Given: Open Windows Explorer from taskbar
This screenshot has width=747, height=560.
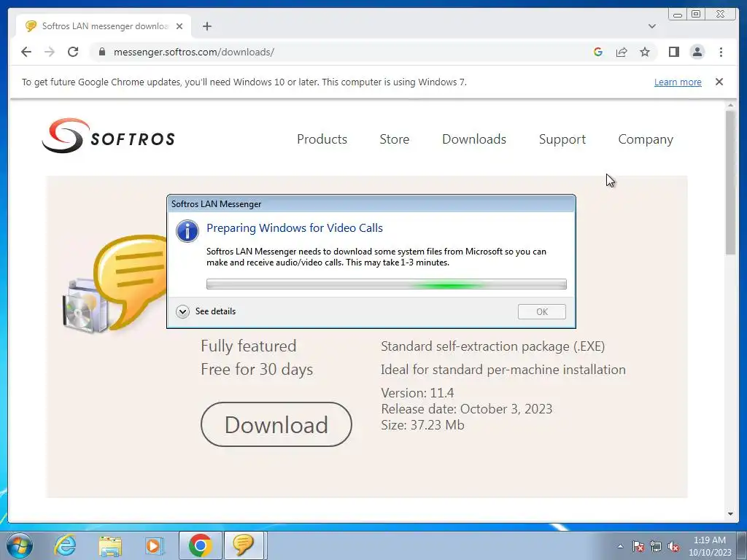Looking at the screenshot, I should point(110,545).
